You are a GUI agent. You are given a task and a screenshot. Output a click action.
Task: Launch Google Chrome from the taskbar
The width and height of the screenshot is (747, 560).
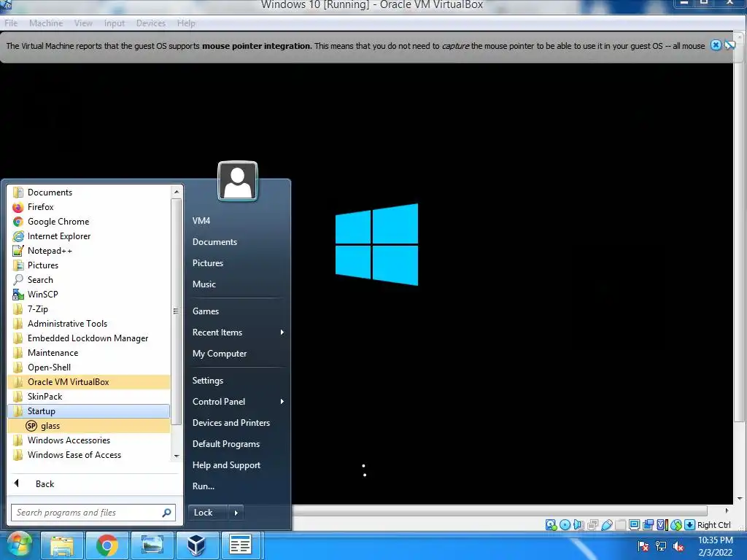tap(107, 545)
